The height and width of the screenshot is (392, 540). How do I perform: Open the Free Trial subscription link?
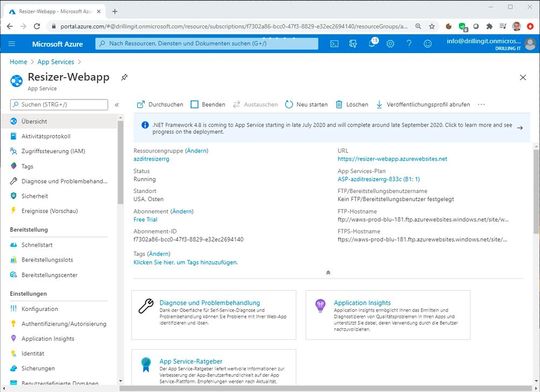coord(145,219)
